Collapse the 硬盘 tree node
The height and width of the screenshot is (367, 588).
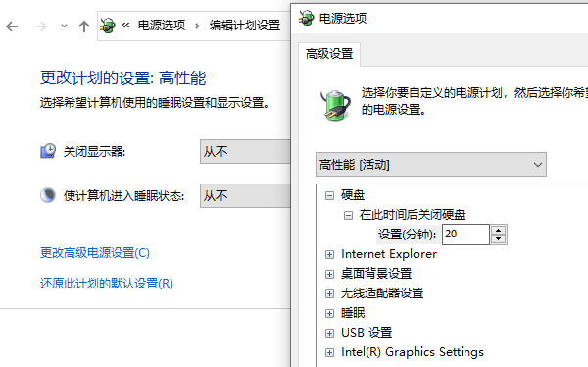pyautogui.click(x=329, y=195)
